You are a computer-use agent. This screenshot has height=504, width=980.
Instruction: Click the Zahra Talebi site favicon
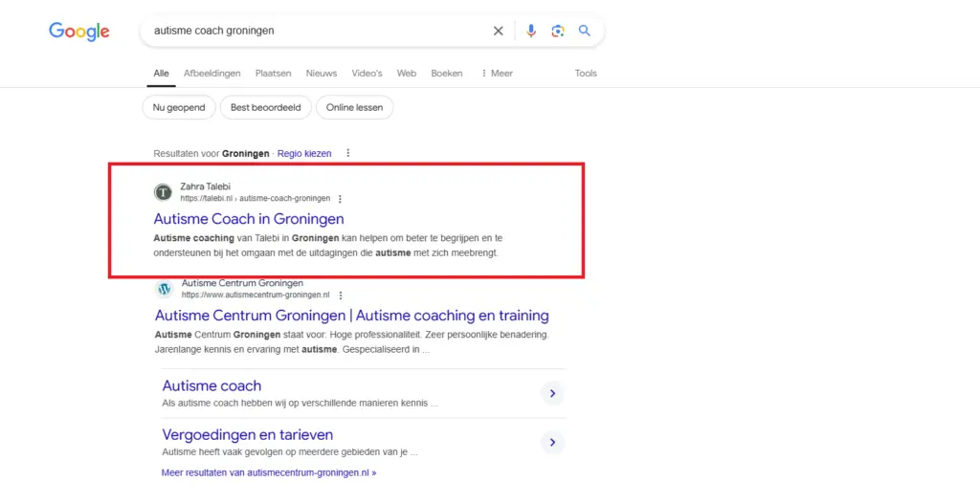(x=163, y=192)
